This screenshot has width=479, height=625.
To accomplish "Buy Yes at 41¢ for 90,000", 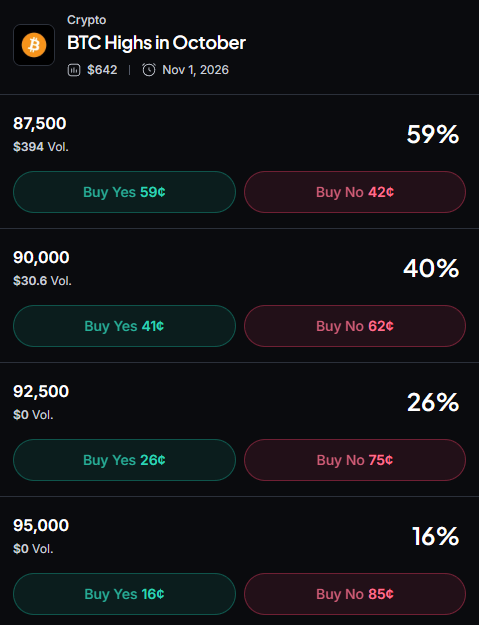I will (x=124, y=326).
